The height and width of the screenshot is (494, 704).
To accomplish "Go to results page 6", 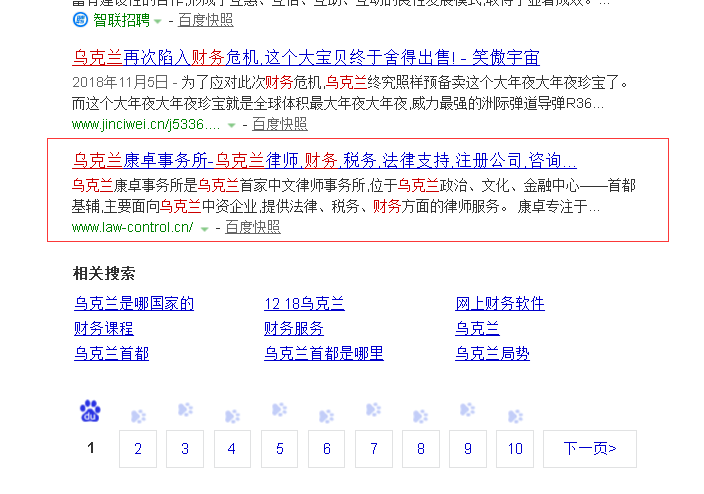I will tap(326, 449).
